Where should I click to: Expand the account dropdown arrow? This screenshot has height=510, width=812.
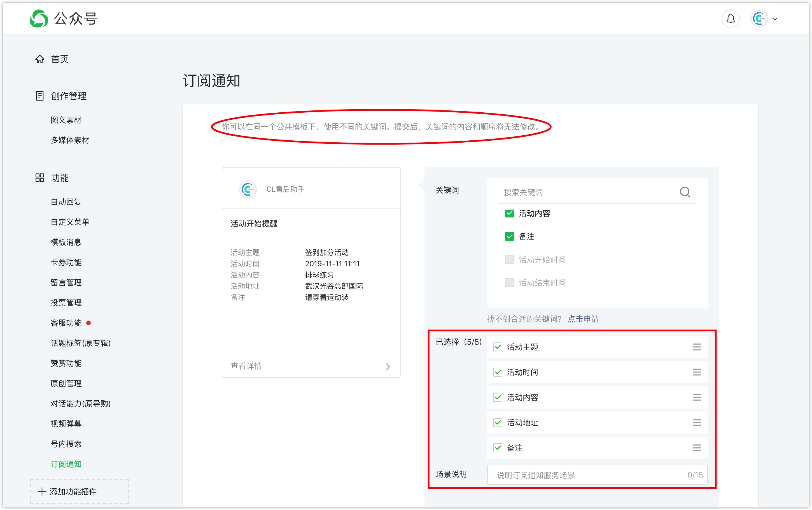774,19
